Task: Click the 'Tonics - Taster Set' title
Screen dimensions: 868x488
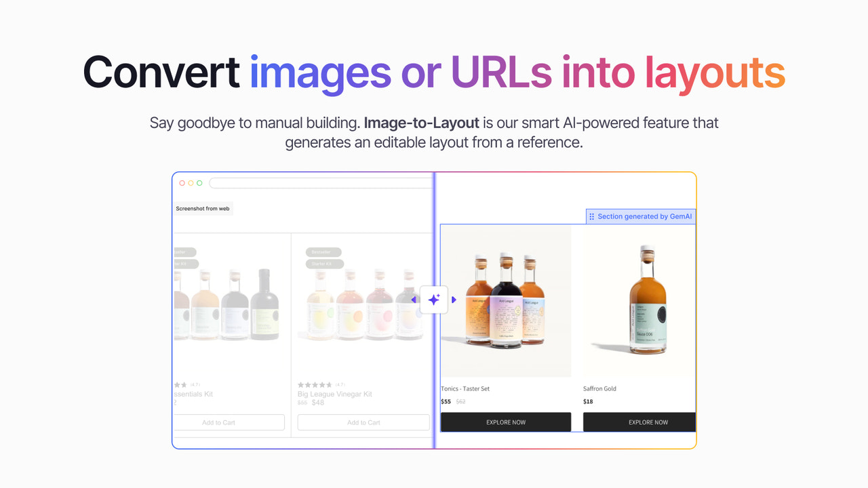Action: pos(465,388)
